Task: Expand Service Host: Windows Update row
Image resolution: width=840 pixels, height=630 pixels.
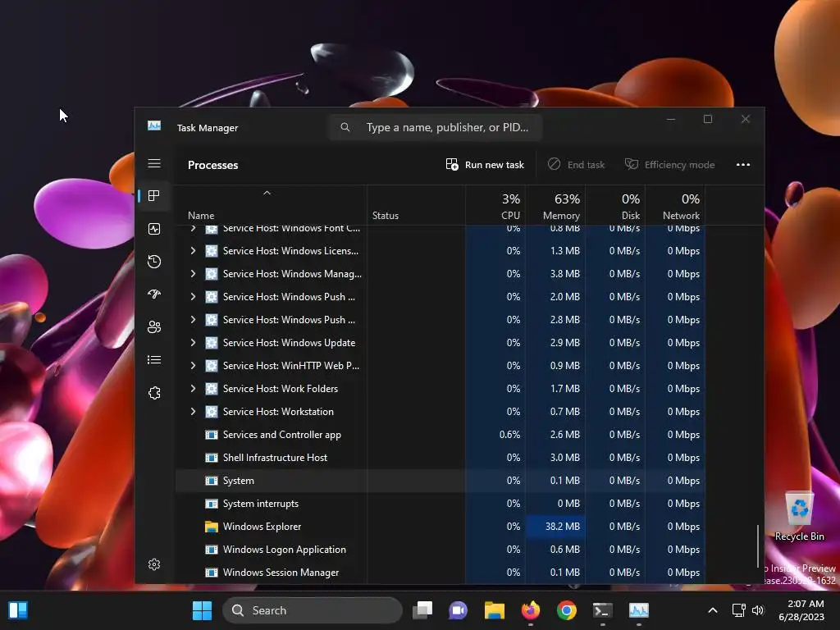Action: [193, 343]
